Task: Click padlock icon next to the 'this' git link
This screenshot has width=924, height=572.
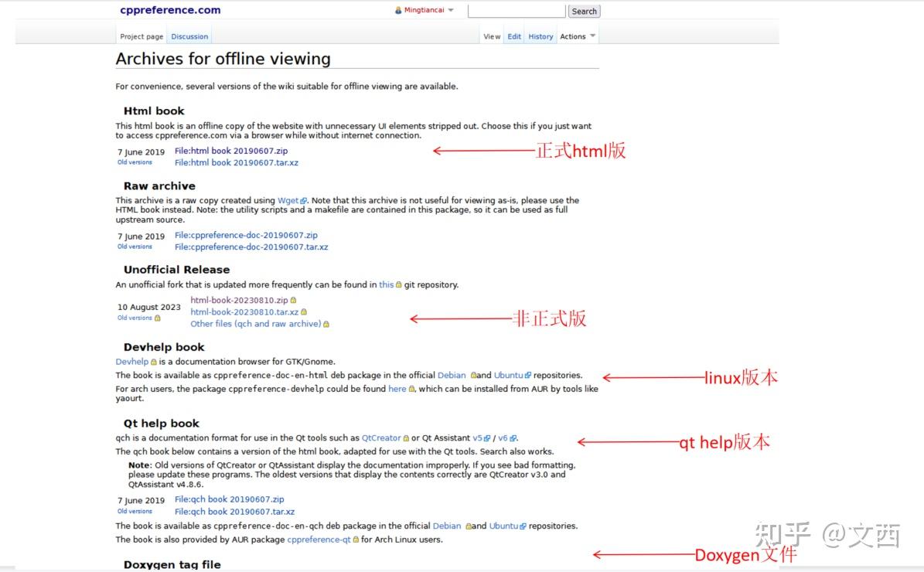Action: point(397,284)
